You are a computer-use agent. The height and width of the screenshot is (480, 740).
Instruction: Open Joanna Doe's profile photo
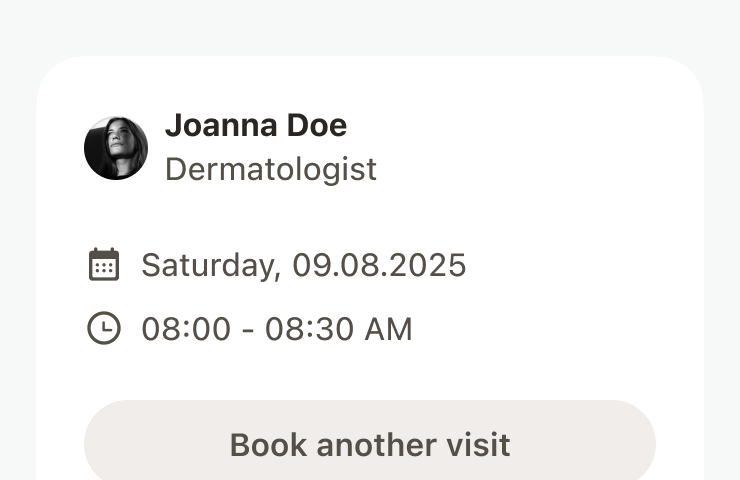[x=116, y=148]
